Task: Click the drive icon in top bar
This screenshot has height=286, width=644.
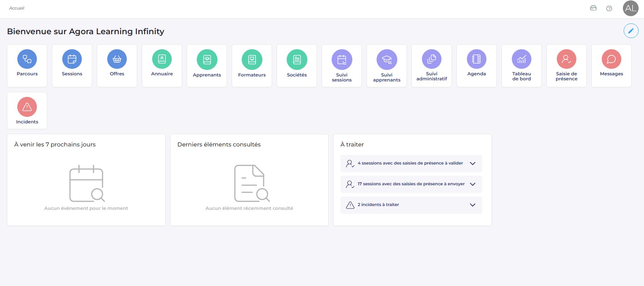Action: click(593, 8)
